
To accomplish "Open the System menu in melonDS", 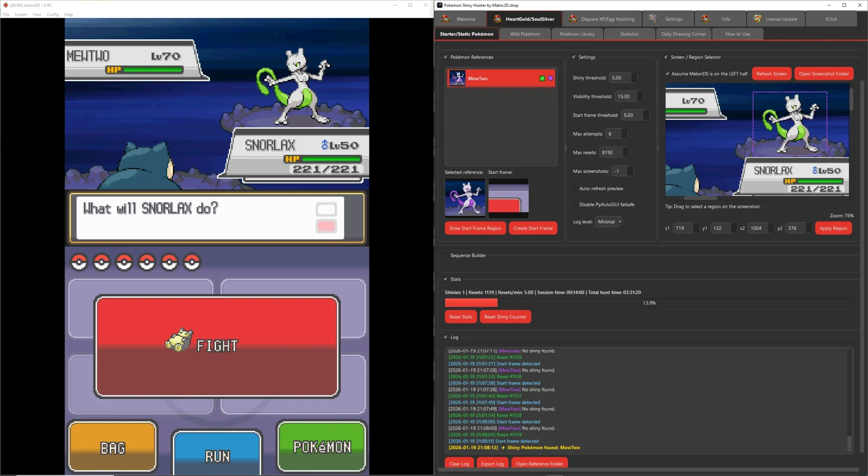I will point(21,14).
